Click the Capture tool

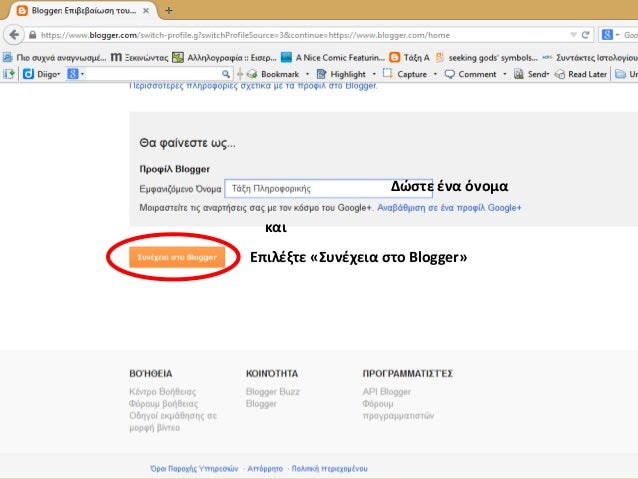click(405, 74)
